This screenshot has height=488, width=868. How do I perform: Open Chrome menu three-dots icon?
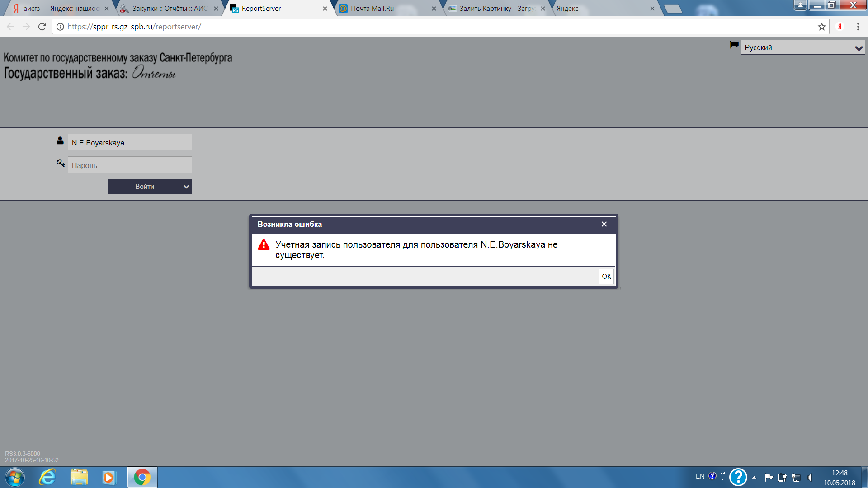(x=858, y=27)
